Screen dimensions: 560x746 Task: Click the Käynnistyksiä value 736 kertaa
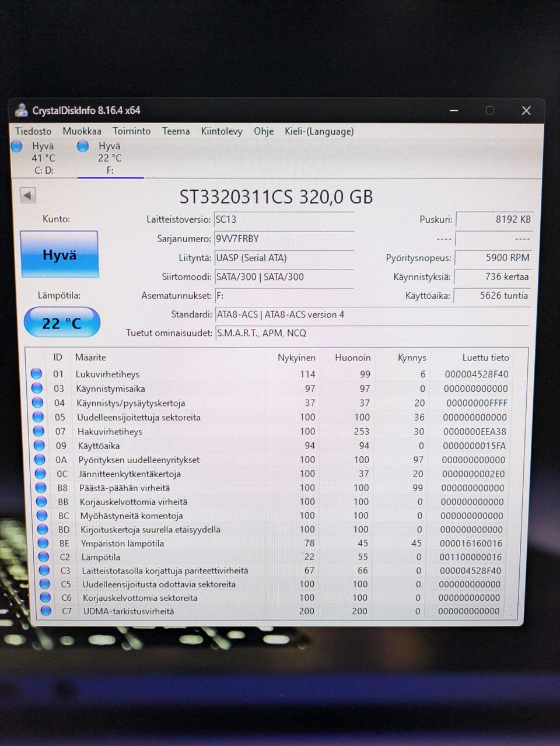pos(492,276)
